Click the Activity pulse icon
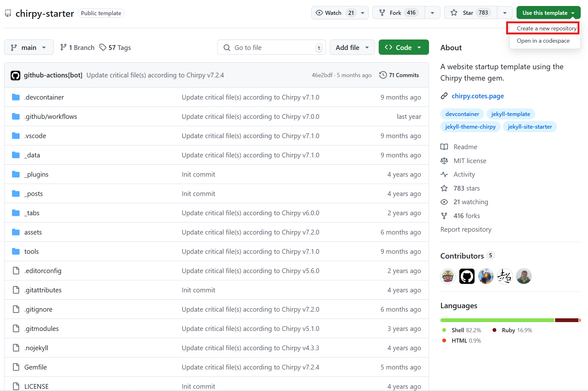 coord(444,174)
